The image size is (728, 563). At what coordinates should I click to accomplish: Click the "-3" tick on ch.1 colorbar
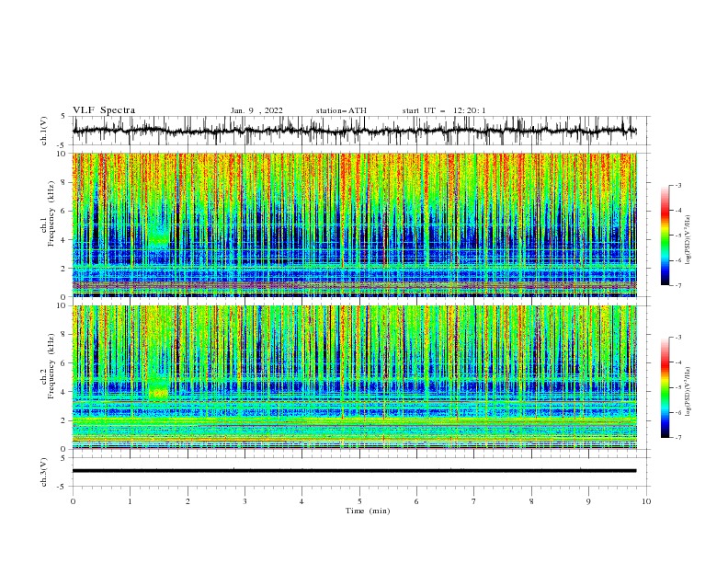click(x=678, y=185)
